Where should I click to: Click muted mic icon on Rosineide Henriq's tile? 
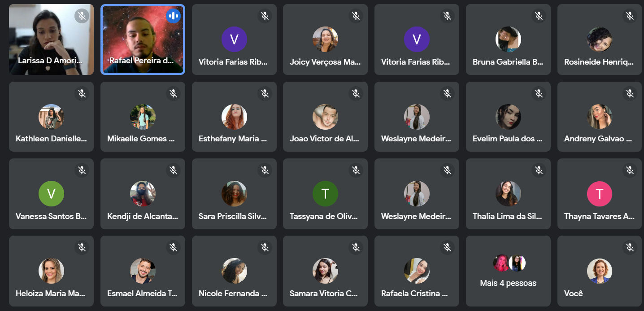click(x=630, y=16)
